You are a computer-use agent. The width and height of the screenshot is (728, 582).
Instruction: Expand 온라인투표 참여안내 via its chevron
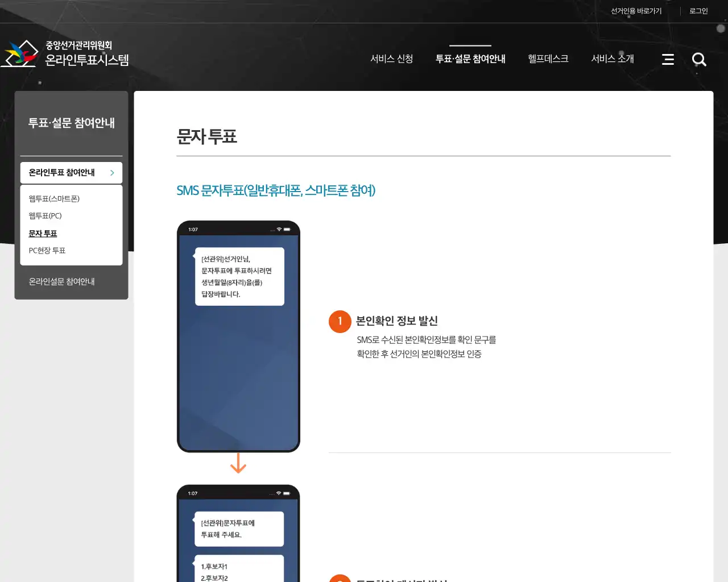click(112, 172)
